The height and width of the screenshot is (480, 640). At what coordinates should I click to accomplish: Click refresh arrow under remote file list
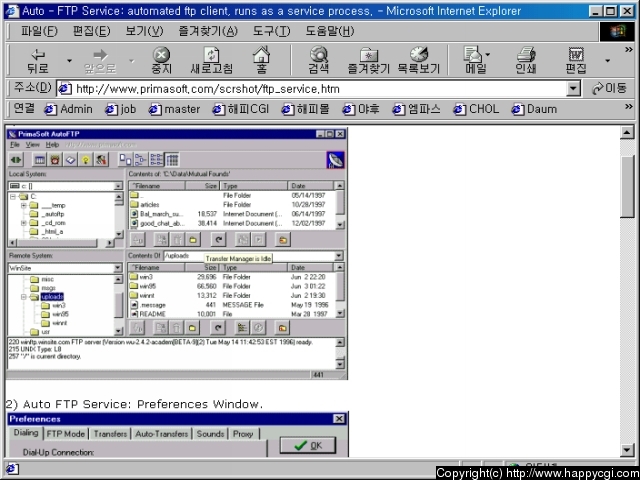coord(218,327)
